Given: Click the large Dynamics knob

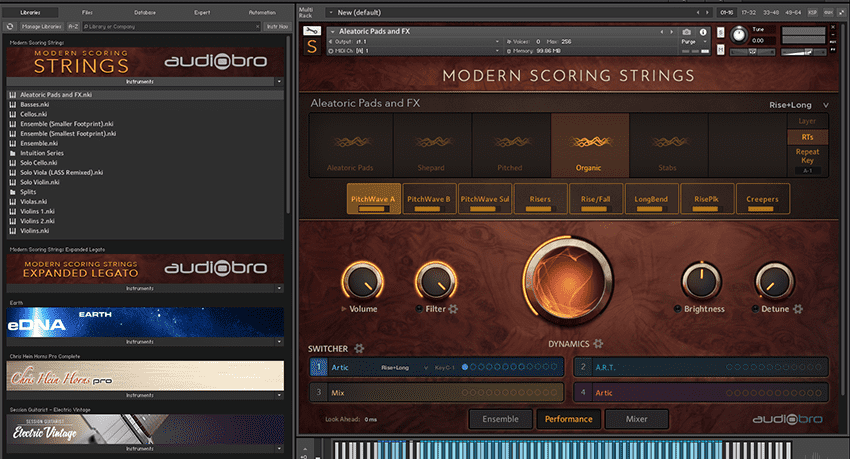Looking at the screenshot, I should pyautogui.click(x=568, y=281).
